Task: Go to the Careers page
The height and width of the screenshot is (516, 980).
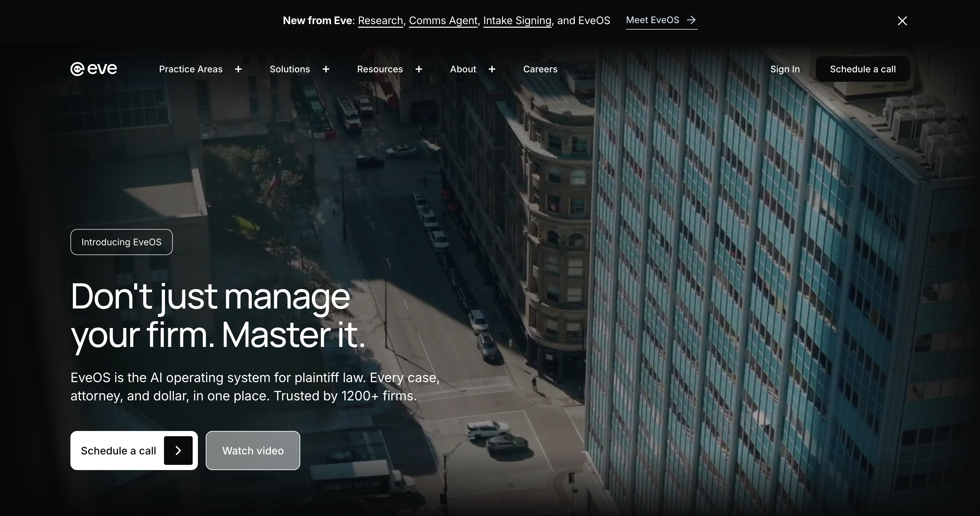Action: coord(540,69)
